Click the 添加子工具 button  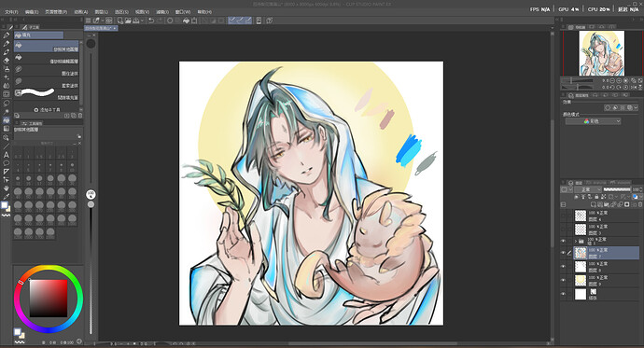coord(47,110)
